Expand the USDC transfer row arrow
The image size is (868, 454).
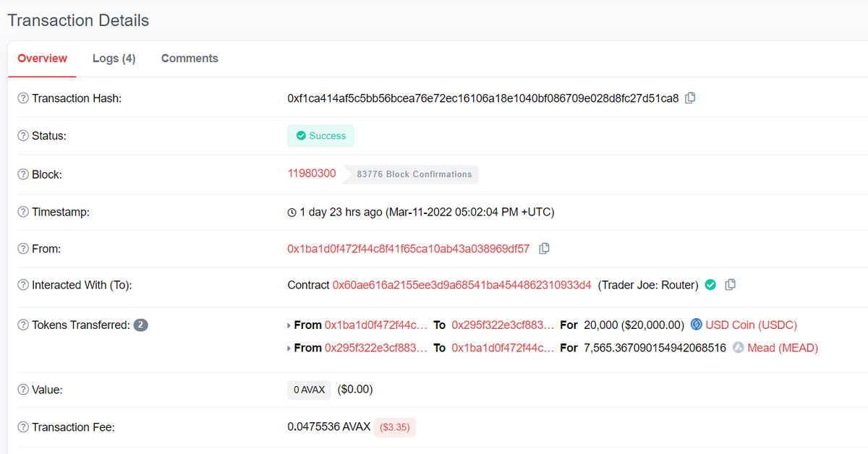(289, 325)
